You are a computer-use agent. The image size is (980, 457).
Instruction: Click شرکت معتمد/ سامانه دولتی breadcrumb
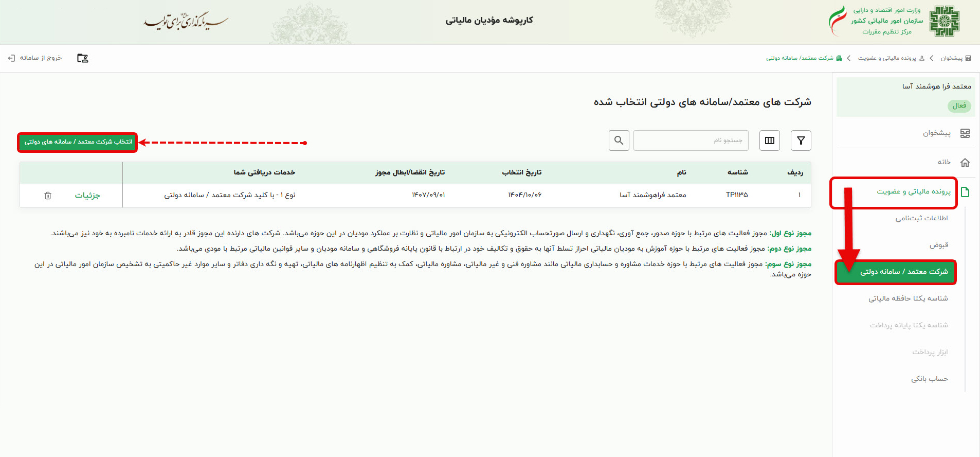pyautogui.click(x=804, y=58)
